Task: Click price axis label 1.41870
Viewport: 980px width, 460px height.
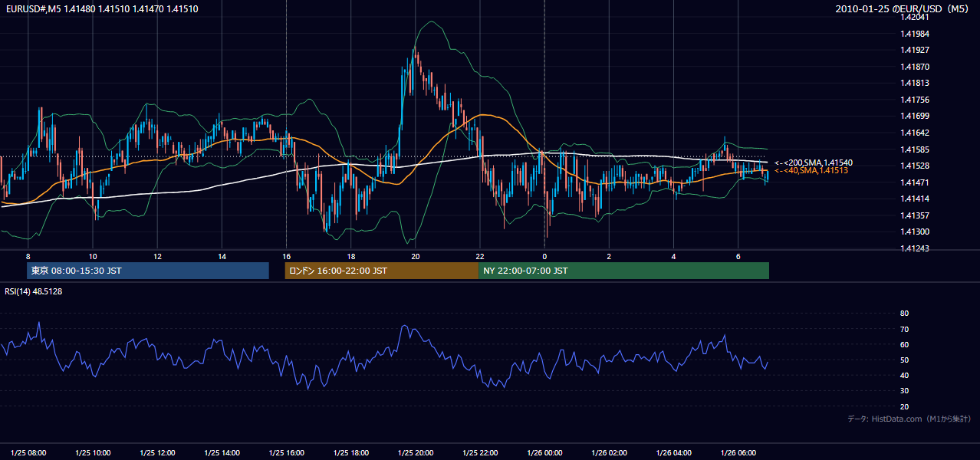Action: tap(913, 67)
